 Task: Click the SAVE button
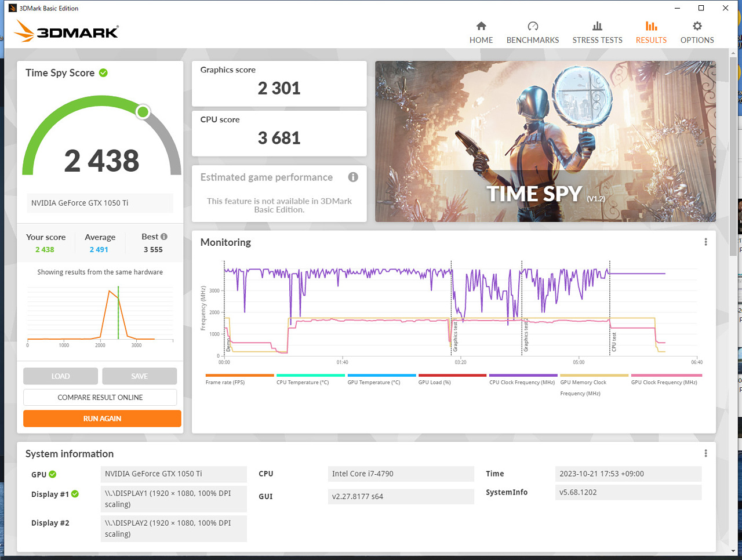coord(139,376)
